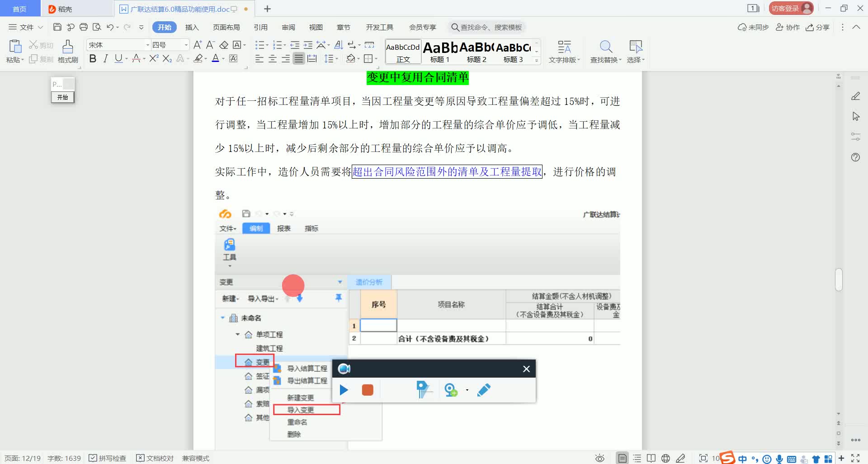Click the stop recording button
This screenshot has width=868, height=464.
[368, 390]
